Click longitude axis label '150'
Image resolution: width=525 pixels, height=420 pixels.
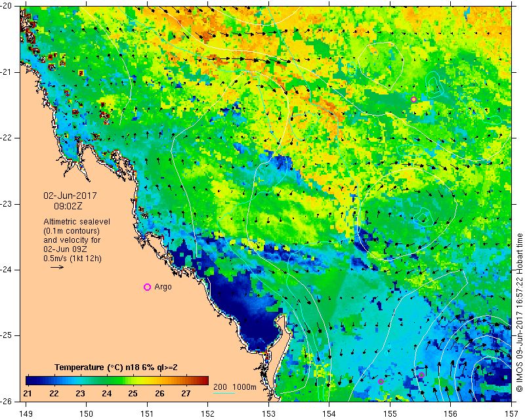click(x=87, y=414)
